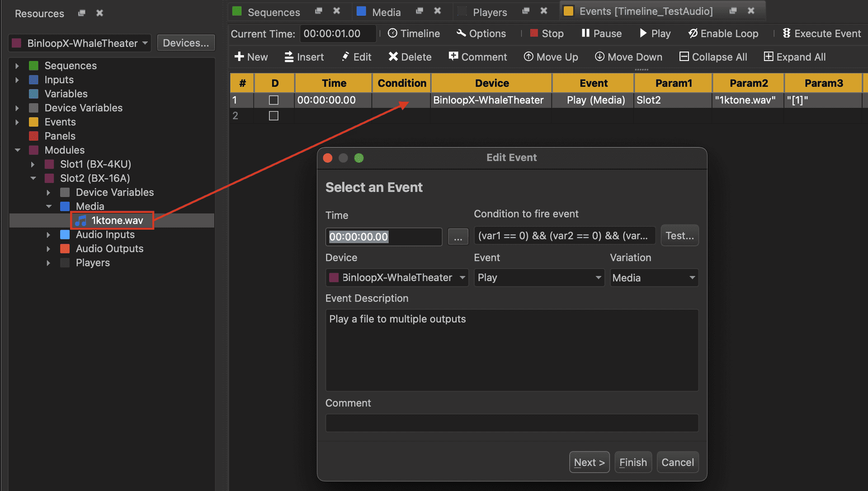This screenshot has width=868, height=491.
Task: Toggle the D checkbox in row 2
Action: point(274,116)
